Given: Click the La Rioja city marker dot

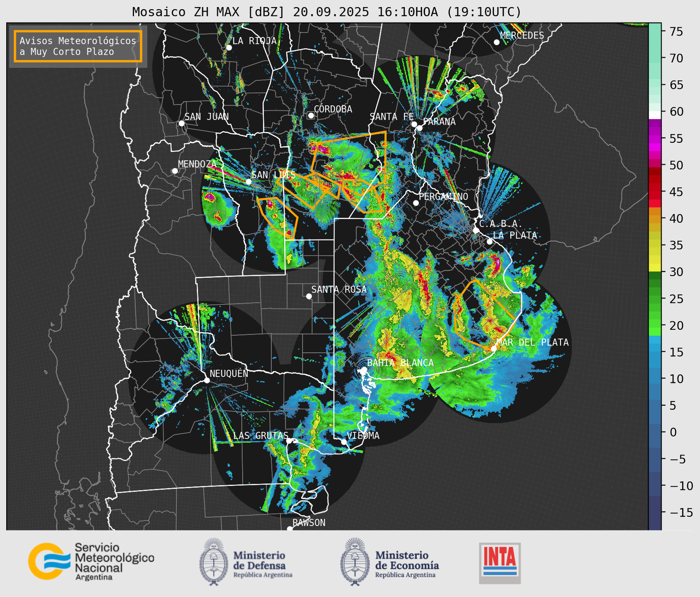Looking at the screenshot, I should (229, 48).
